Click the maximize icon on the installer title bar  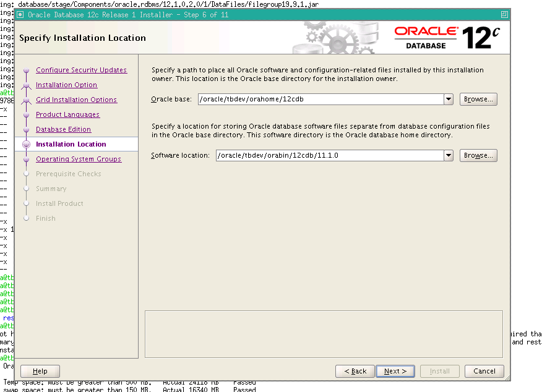(x=505, y=14)
